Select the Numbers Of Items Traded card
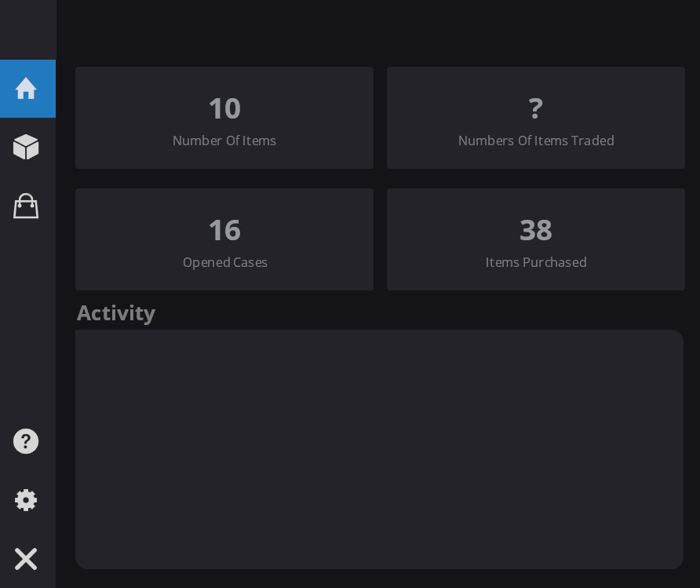Screen dimensions: 700x588 coord(536,118)
